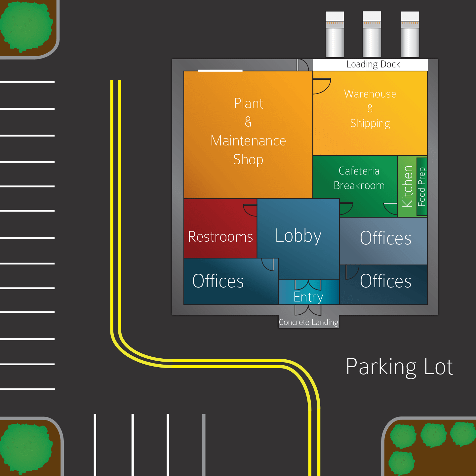The width and height of the screenshot is (476, 476).
Task: Click the Offices room below the Kitchen
Action: [x=383, y=241]
